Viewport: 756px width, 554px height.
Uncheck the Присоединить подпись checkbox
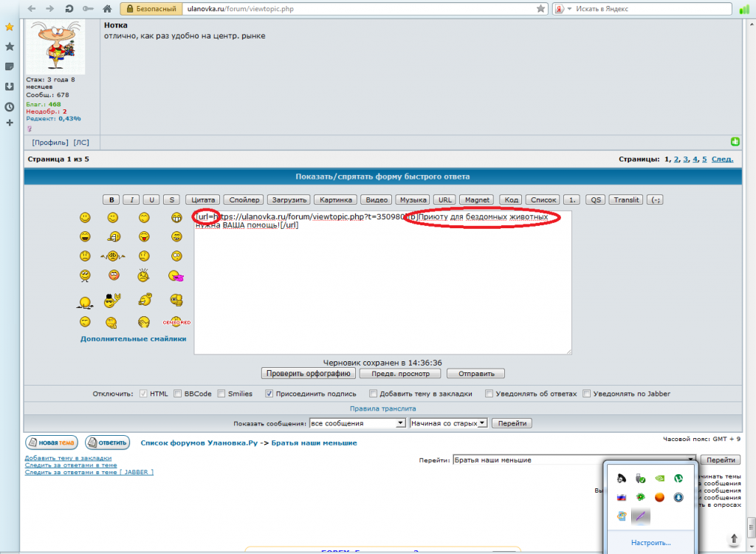coord(269,393)
